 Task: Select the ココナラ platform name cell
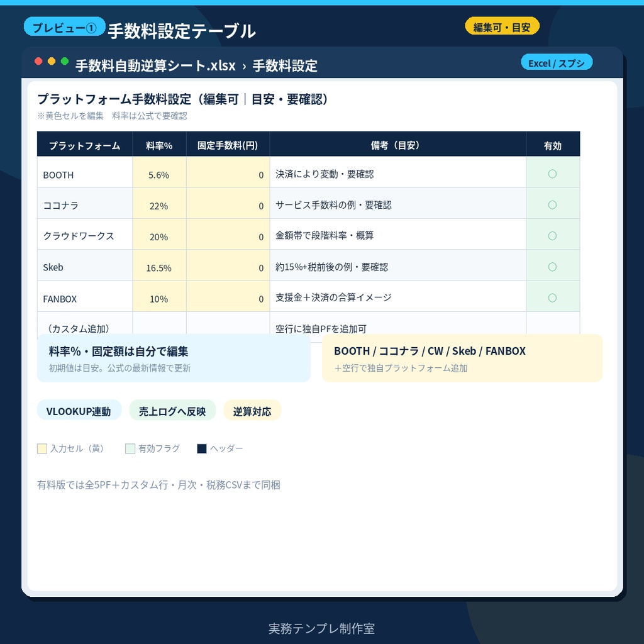click(x=85, y=204)
